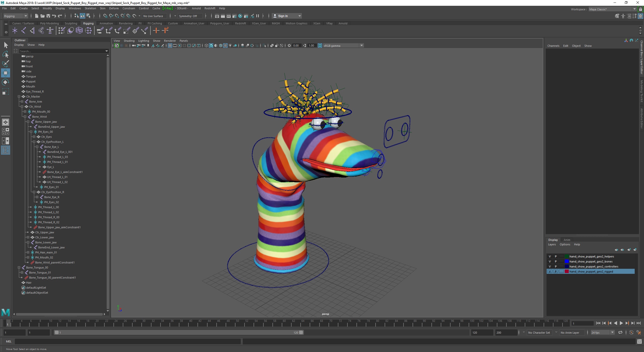Open the sRGB gamma color space dropdown
Image resolution: width=644 pixels, height=352 pixels.
coord(343,46)
